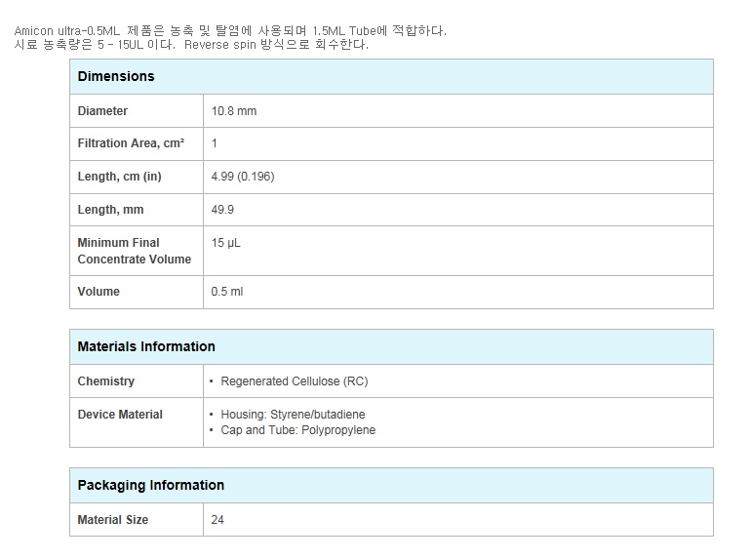Click the Dimensions section header
Viewport: 750px width, 560px height.
(116, 76)
